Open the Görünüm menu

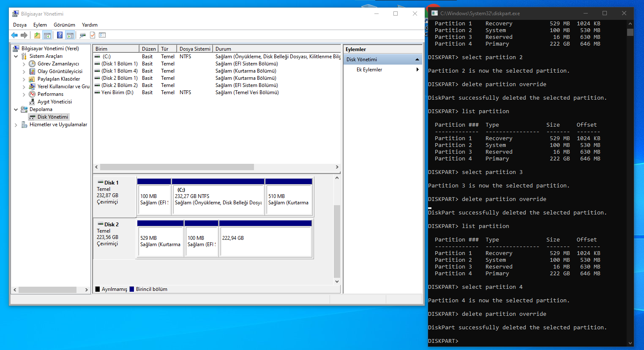pyautogui.click(x=64, y=25)
